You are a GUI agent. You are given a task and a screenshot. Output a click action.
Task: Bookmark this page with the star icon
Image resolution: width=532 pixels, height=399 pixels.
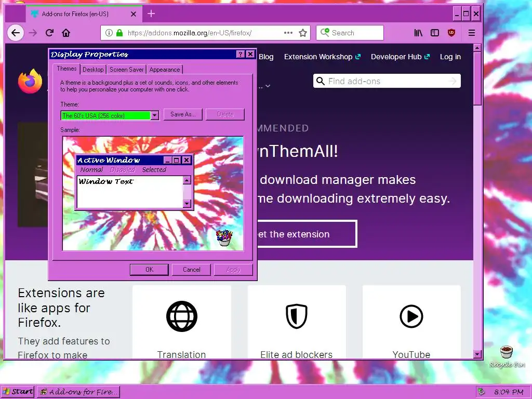click(303, 33)
